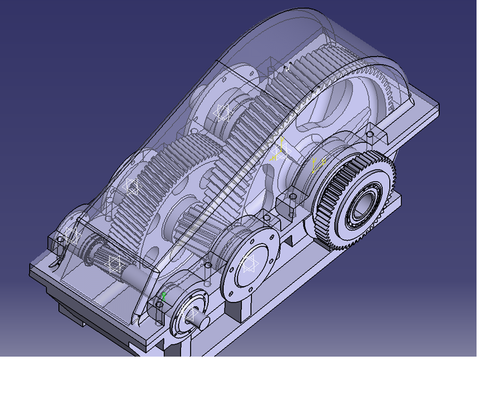Pick the white star marker on round flange cover
This screenshot has width=500, height=406.
248,264
